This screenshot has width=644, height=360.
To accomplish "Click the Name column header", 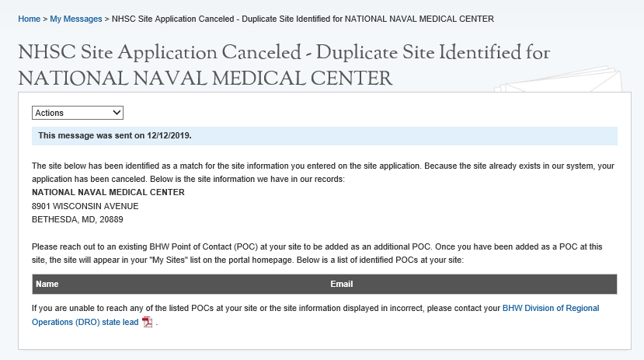I will [47, 284].
